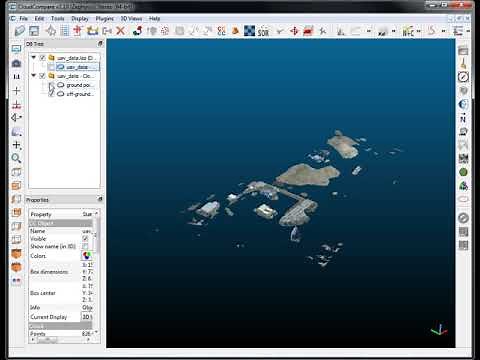Screen dimensions: 480x360
Task: Toggle checkbox of uav_data.las folder
Action: [x=42, y=58]
